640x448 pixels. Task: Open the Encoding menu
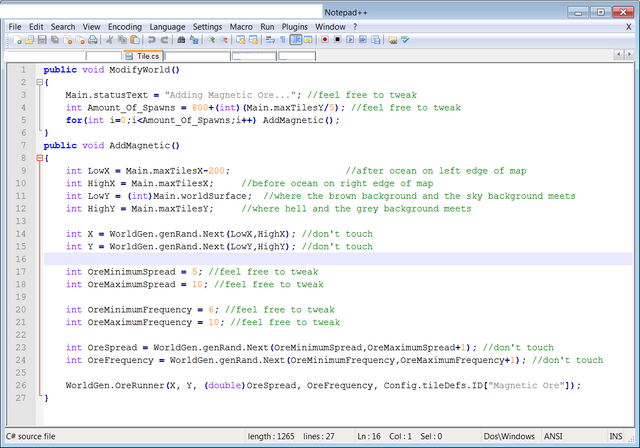(125, 27)
